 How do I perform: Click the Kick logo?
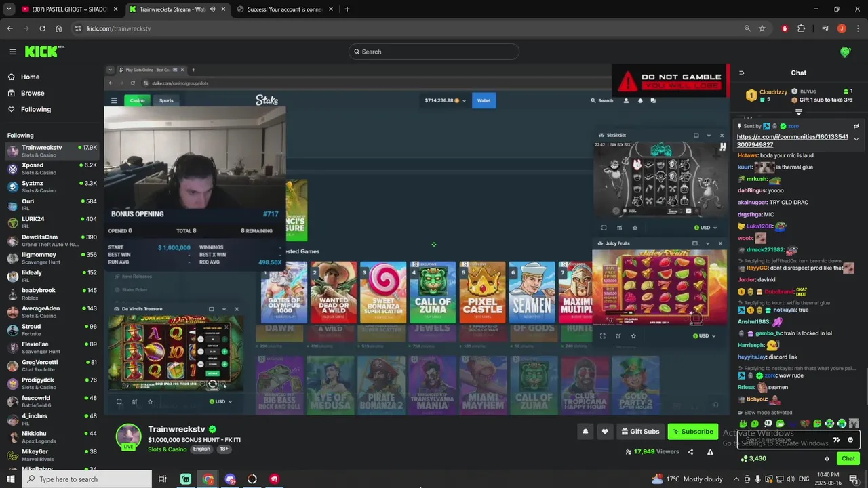click(45, 52)
